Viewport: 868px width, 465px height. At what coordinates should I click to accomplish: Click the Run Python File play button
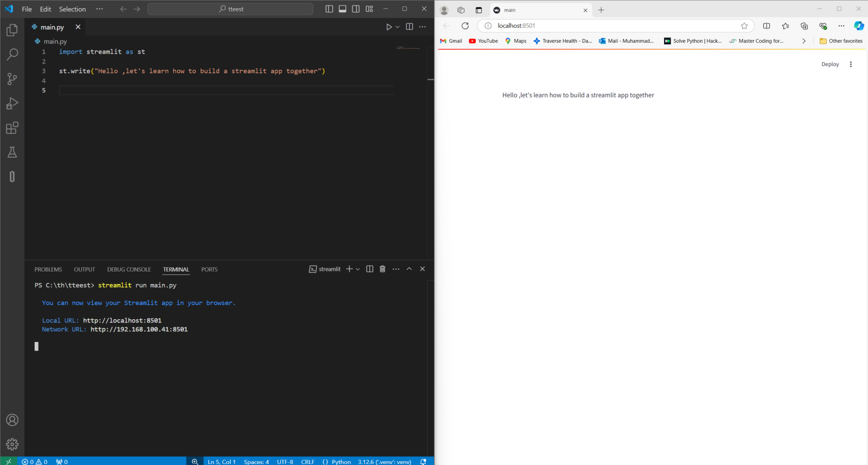click(x=389, y=27)
